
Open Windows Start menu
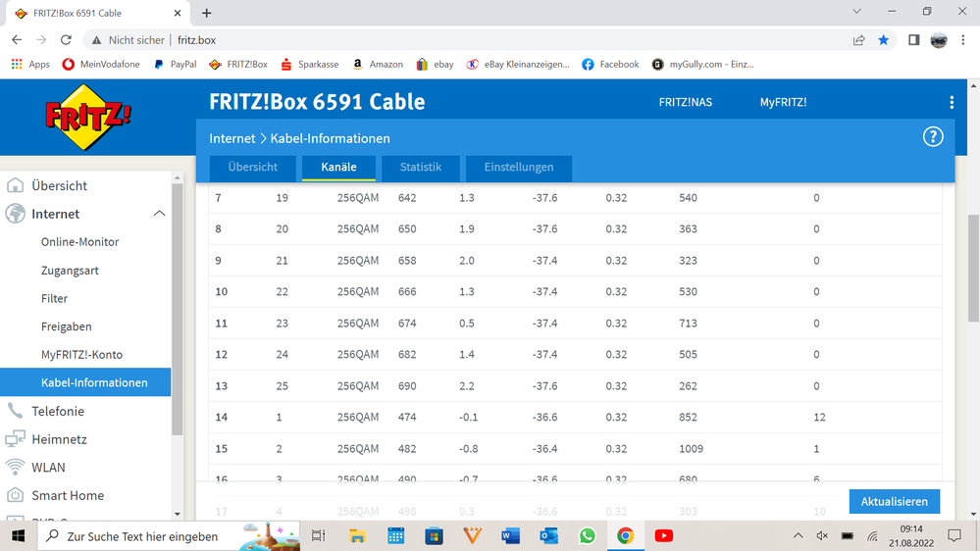pos(18,536)
